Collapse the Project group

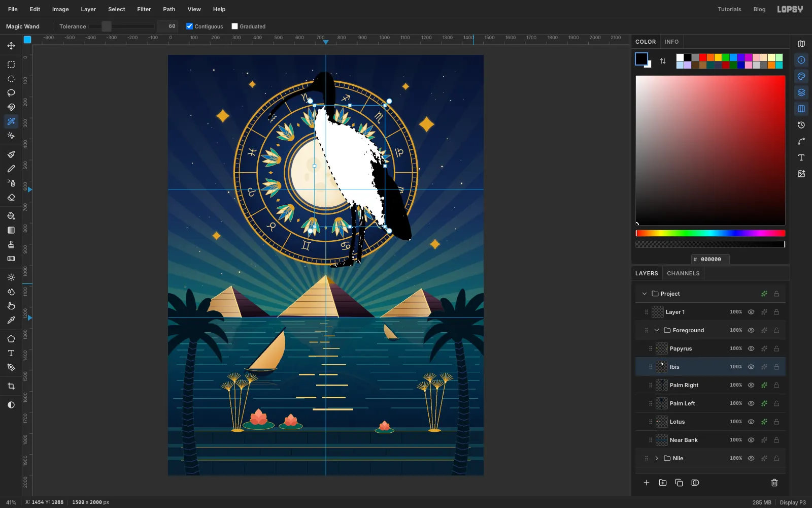[645, 294]
